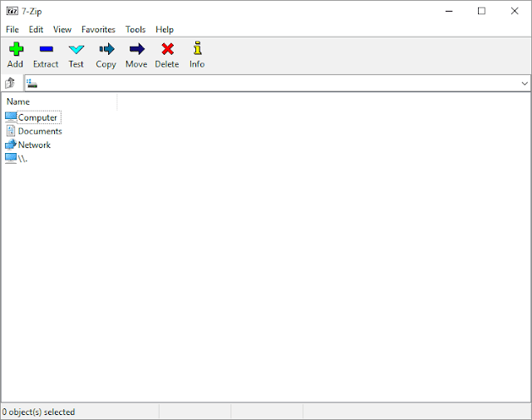Select the Network entry

coord(34,145)
